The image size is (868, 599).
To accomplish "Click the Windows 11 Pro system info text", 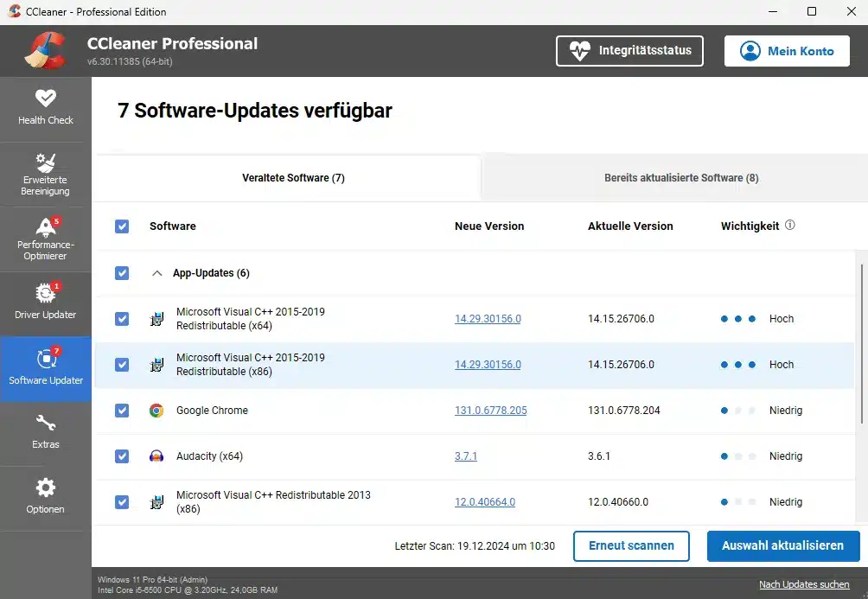I will [152, 580].
